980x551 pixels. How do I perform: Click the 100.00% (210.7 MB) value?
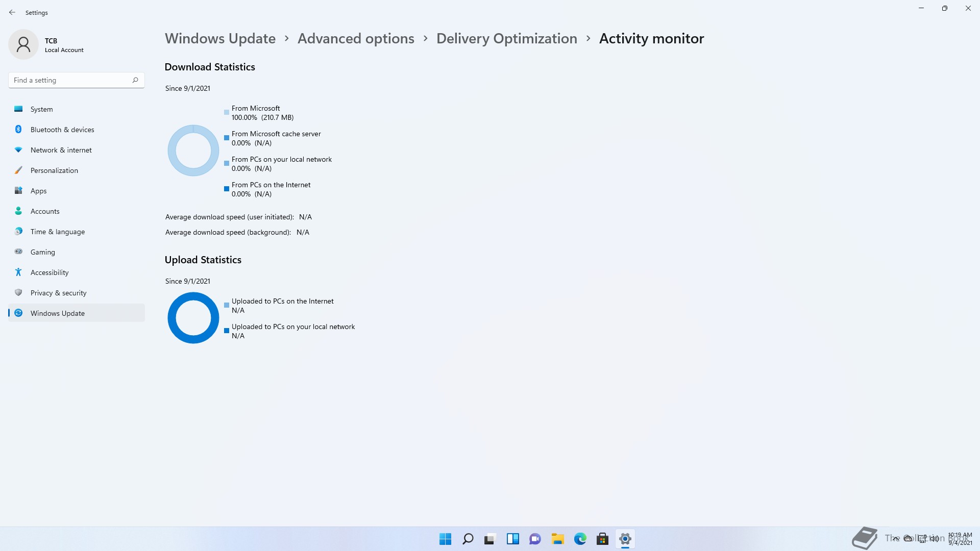262,117
